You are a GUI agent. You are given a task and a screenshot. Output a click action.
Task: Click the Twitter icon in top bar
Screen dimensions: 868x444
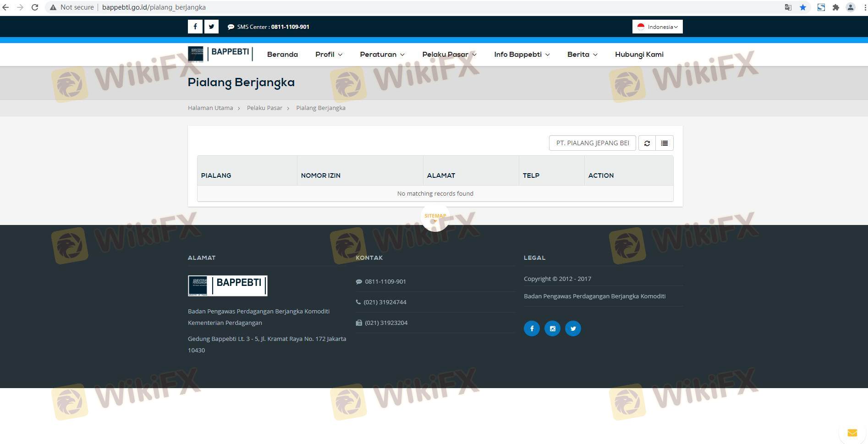click(211, 27)
